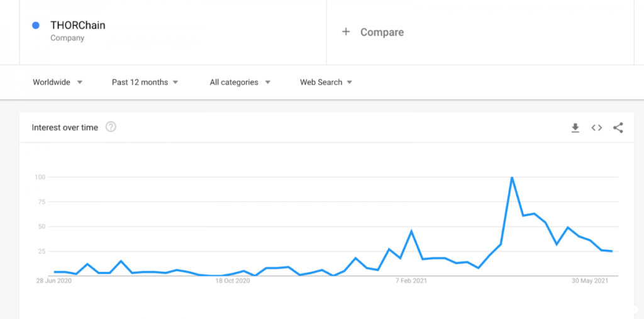Click the 50 value on the y-axis
The width and height of the screenshot is (644, 319).
40,227
